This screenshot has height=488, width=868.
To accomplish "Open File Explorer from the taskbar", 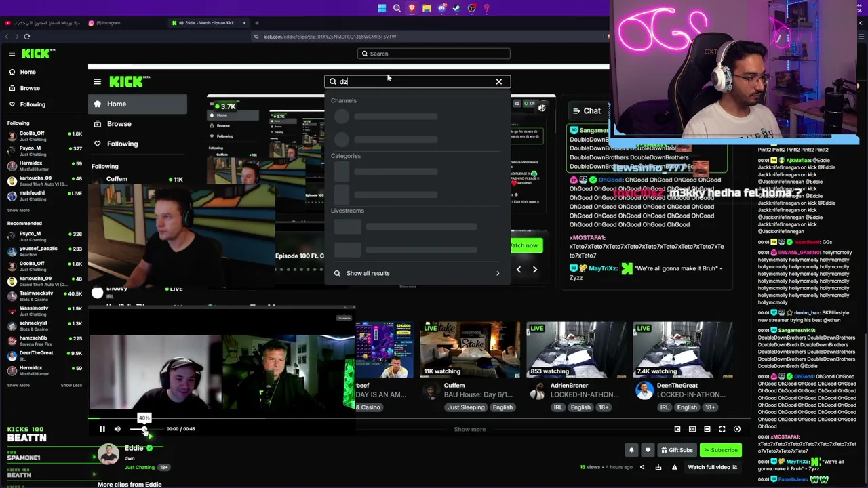I will coord(427,8).
